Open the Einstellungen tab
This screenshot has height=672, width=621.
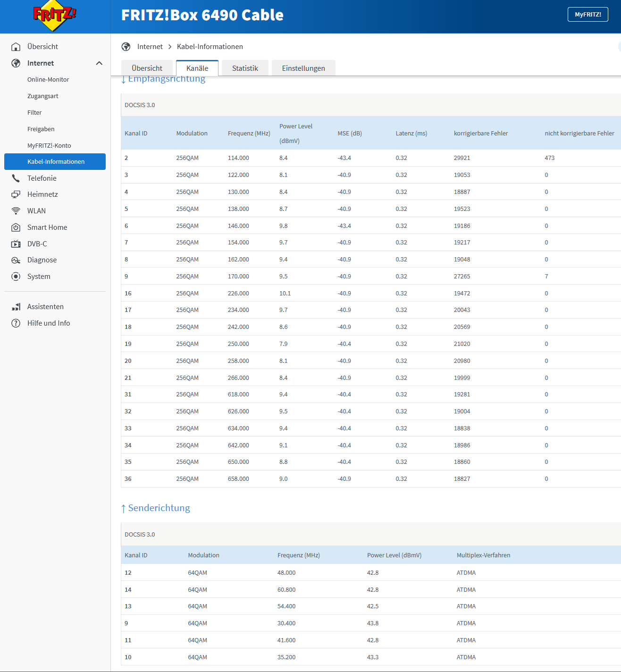303,68
